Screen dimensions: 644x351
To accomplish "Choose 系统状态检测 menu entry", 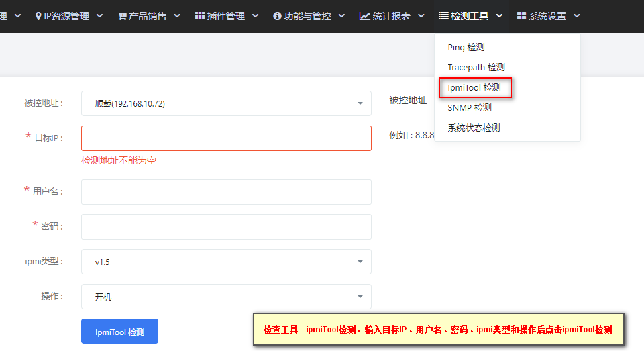I will tap(474, 128).
